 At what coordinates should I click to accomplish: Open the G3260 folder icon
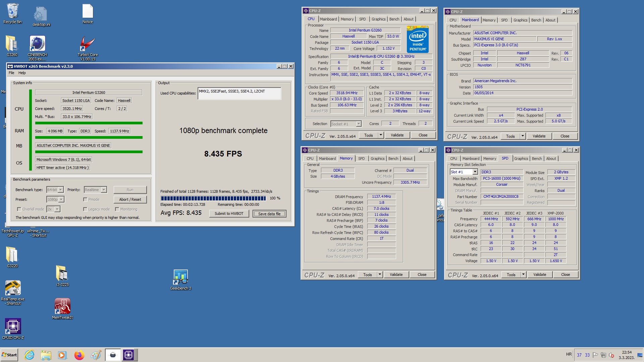12,46
